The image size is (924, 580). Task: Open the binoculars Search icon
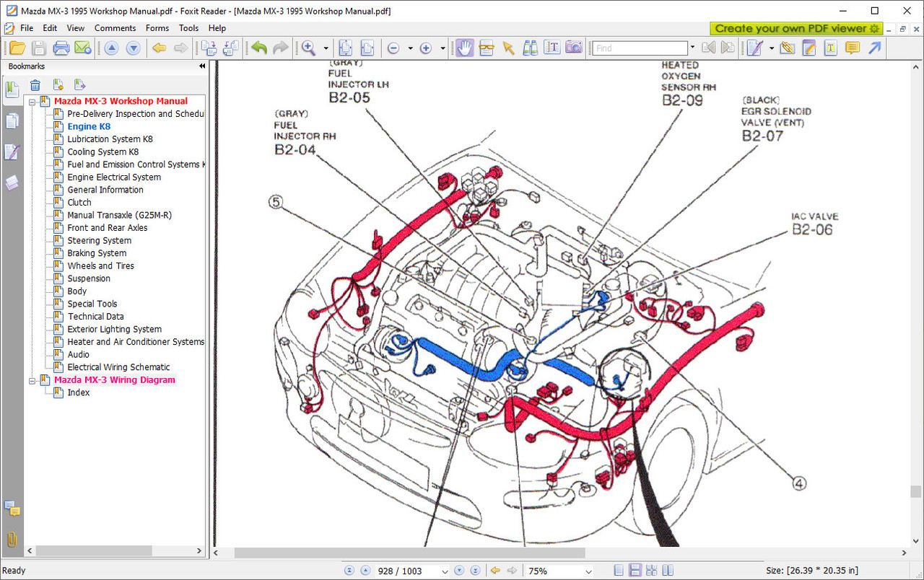pos(530,48)
